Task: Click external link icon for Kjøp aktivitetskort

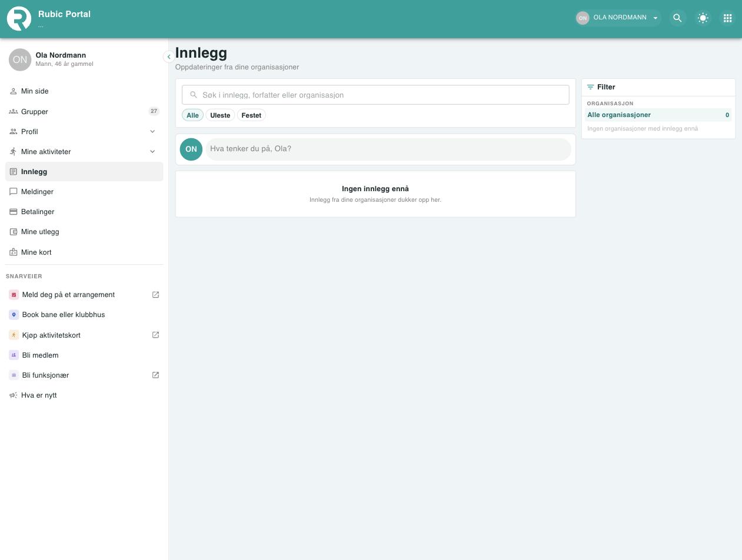Action: (155, 335)
